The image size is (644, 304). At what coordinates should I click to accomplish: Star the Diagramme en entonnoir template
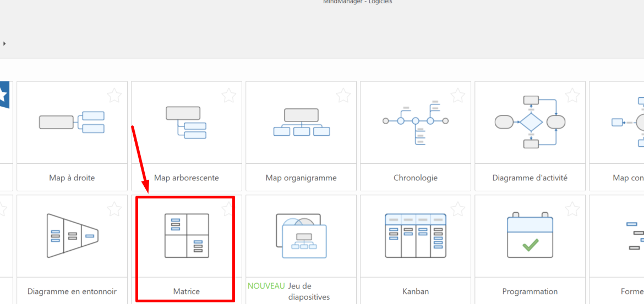click(114, 209)
